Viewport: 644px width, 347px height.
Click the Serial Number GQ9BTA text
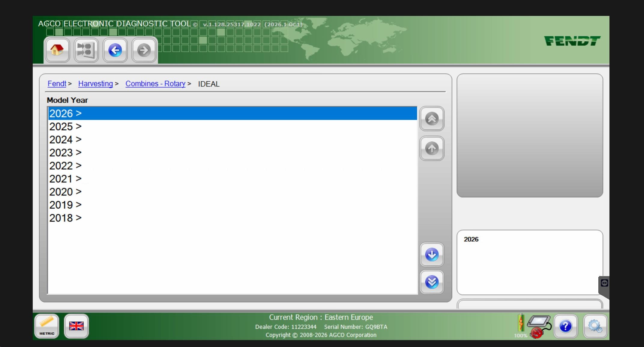(x=356, y=327)
